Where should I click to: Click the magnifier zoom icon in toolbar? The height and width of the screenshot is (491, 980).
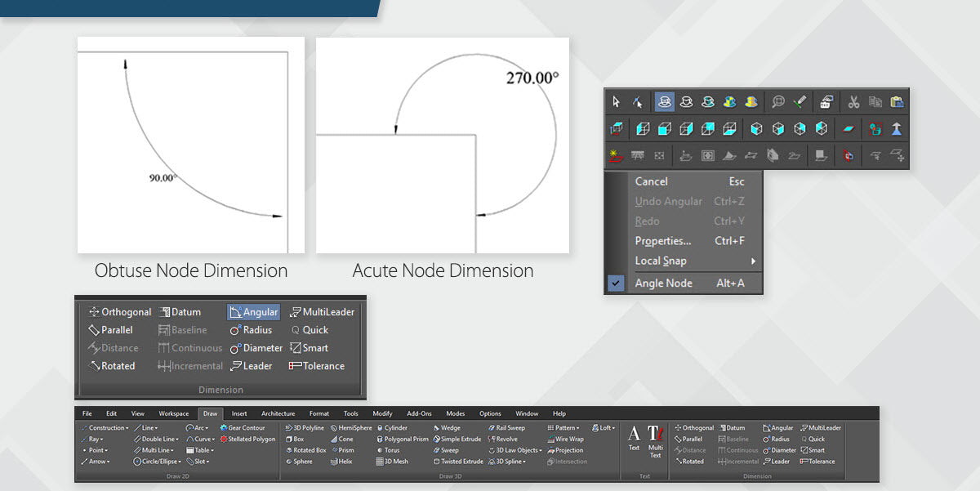[778, 102]
